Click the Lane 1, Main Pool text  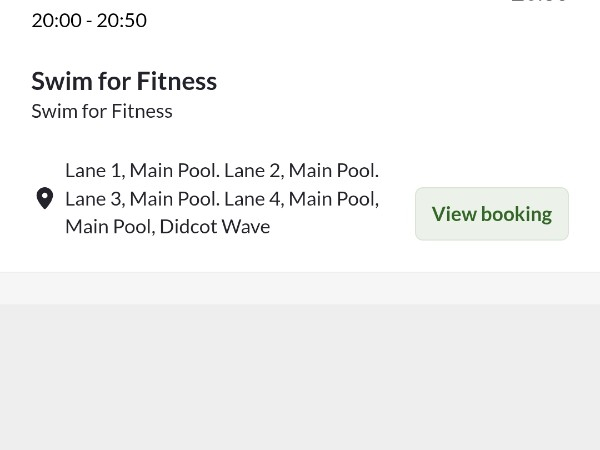pos(140,170)
